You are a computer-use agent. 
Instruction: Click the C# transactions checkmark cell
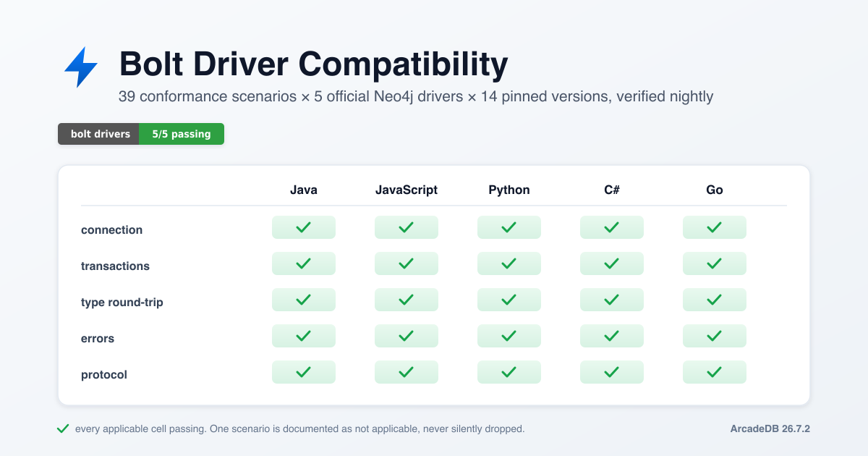[x=612, y=263]
